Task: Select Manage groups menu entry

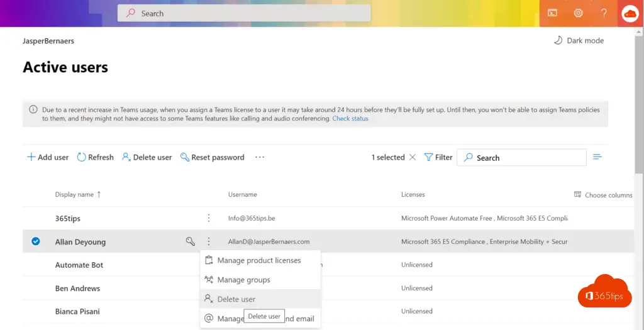Action: pos(243,280)
